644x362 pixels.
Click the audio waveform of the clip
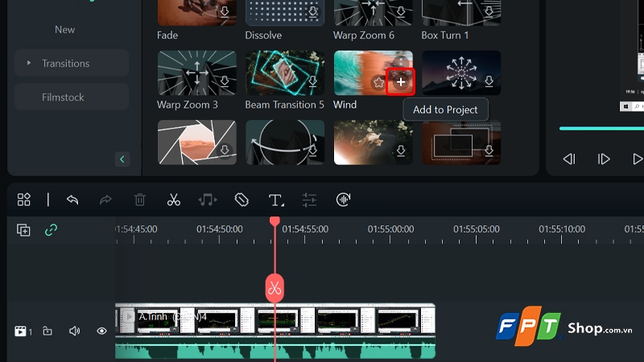click(275, 348)
